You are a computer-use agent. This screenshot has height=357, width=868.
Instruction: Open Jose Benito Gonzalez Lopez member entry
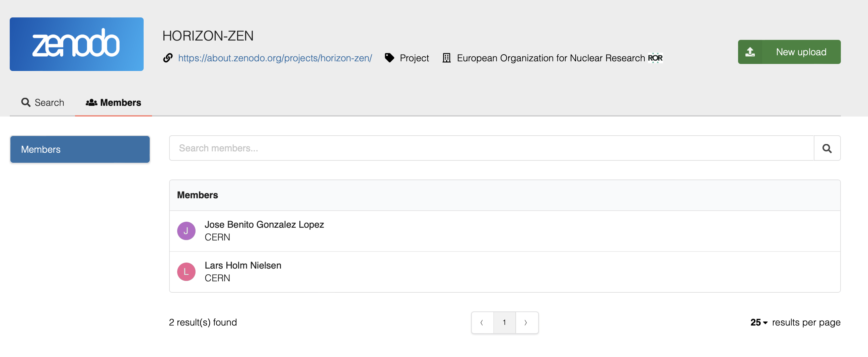[264, 224]
